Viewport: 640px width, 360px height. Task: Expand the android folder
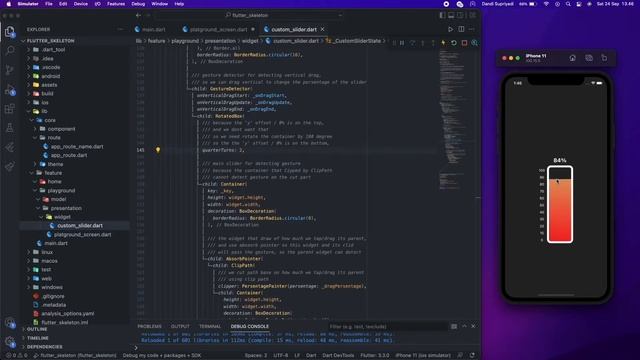point(51,76)
